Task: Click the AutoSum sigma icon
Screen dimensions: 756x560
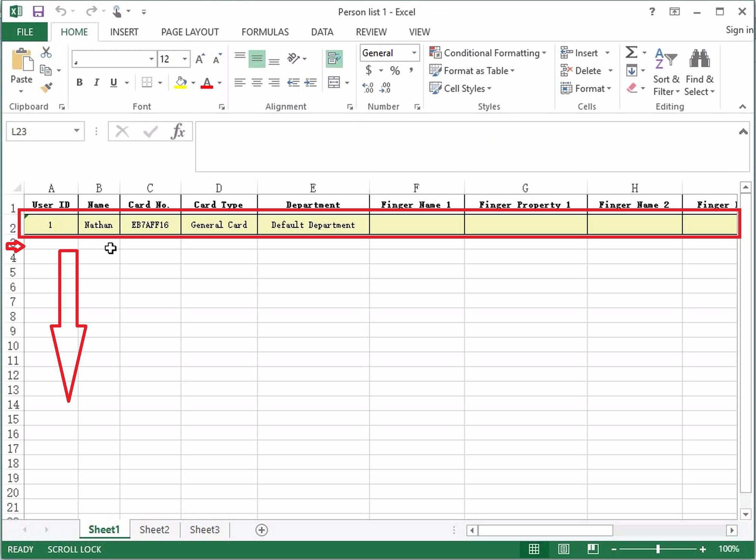Action: tap(631, 53)
